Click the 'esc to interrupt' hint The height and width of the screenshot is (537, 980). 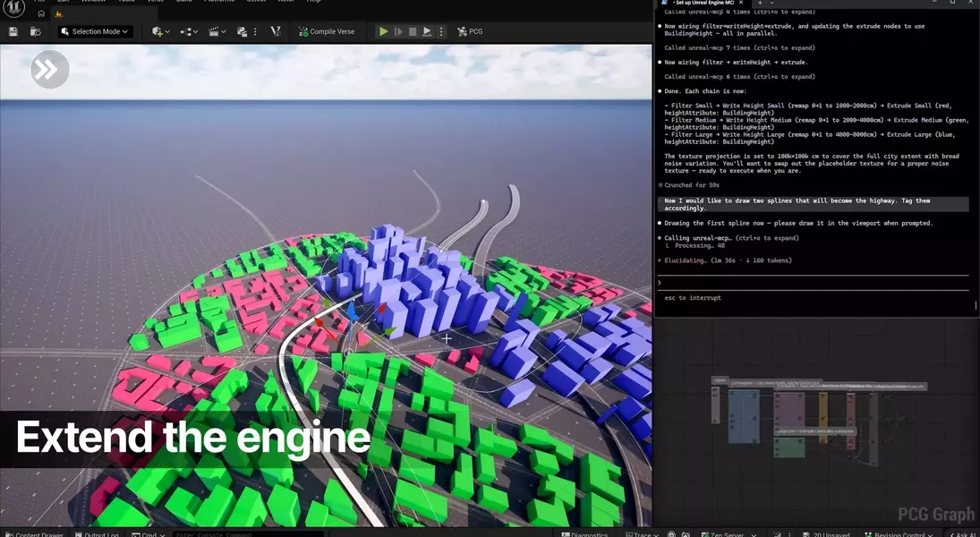click(693, 297)
